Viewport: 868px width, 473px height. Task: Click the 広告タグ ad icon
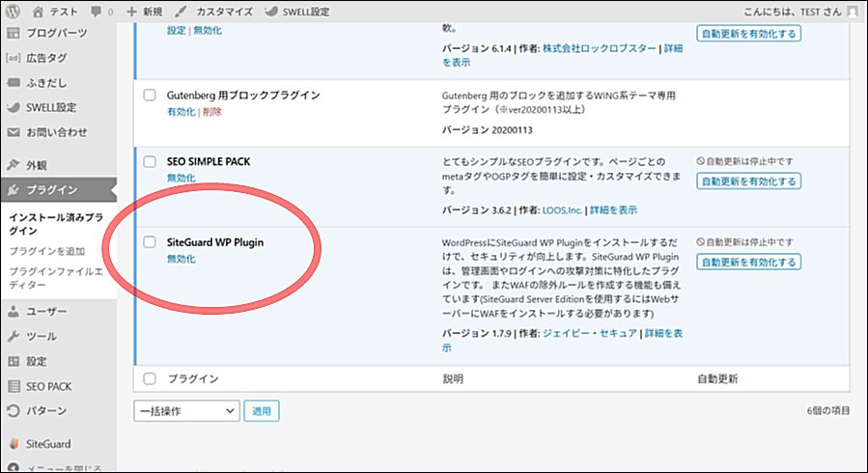point(14,58)
